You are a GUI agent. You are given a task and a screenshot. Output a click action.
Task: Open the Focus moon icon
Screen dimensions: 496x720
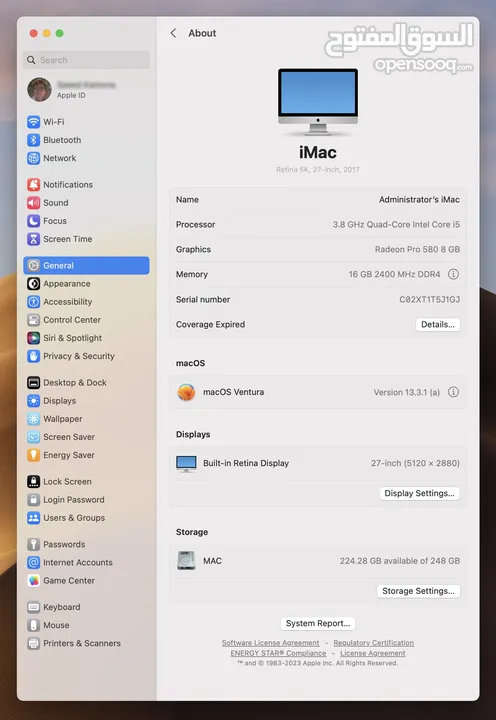tap(34, 221)
